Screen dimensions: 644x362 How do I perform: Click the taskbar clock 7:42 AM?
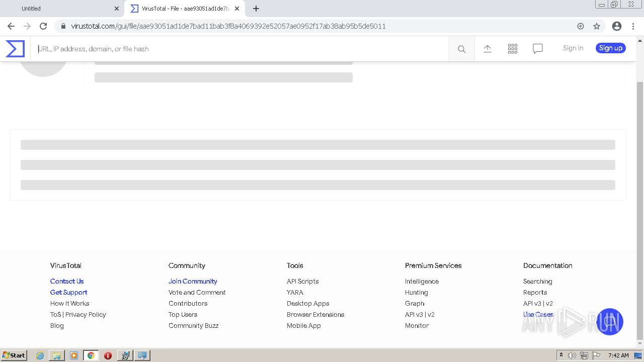coord(618,355)
